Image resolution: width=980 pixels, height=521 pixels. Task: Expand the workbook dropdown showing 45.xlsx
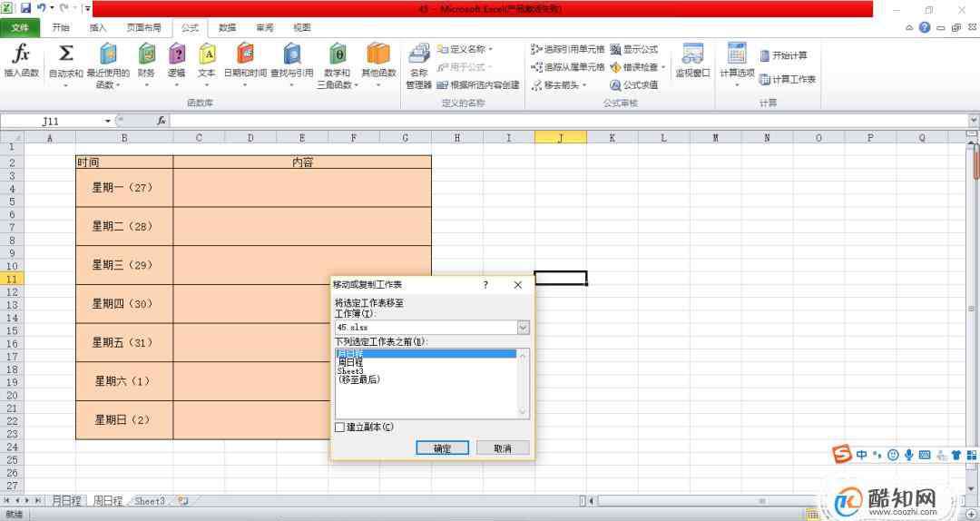[x=523, y=327]
